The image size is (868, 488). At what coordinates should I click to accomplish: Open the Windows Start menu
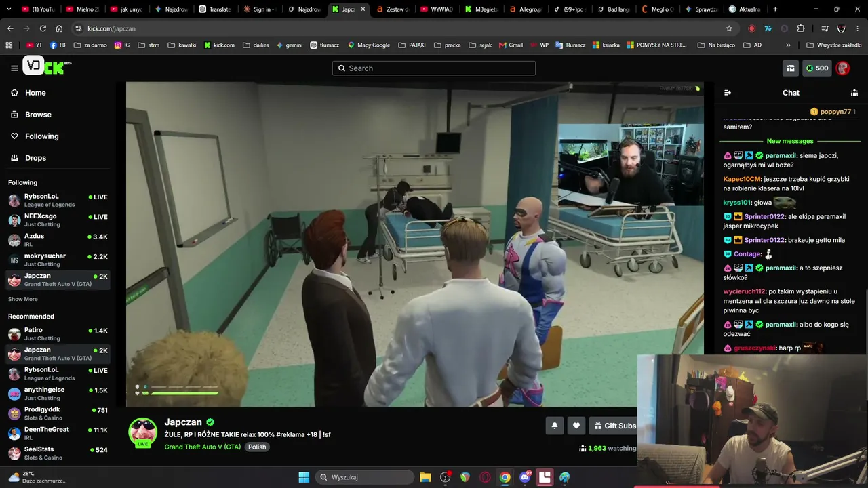click(304, 477)
